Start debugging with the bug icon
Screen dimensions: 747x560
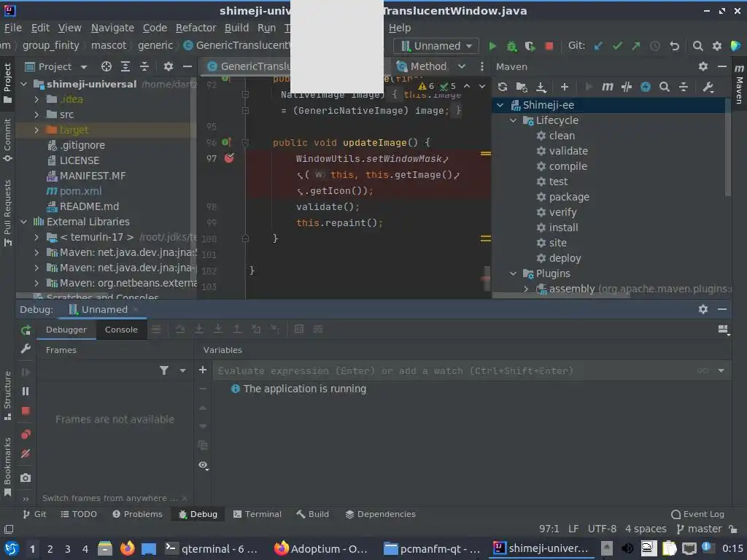point(511,46)
